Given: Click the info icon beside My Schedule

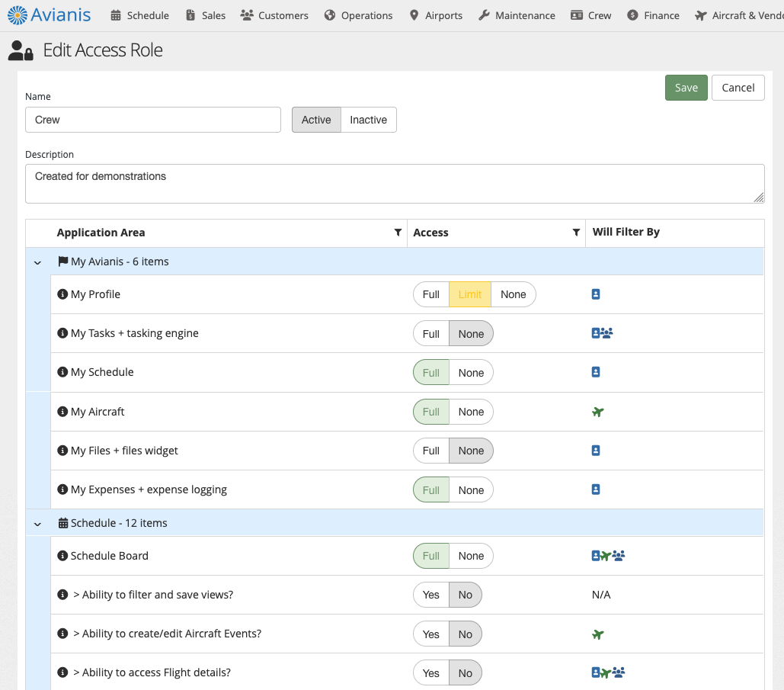Looking at the screenshot, I should pyautogui.click(x=62, y=372).
